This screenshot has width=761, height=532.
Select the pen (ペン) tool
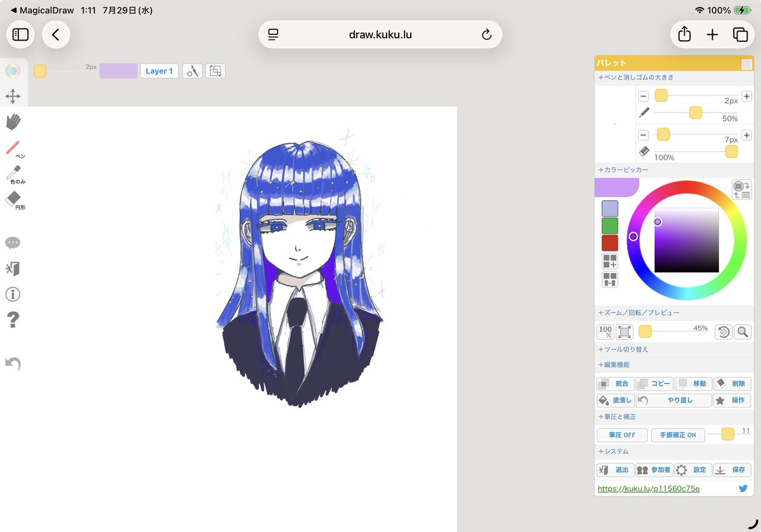pos(14,149)
